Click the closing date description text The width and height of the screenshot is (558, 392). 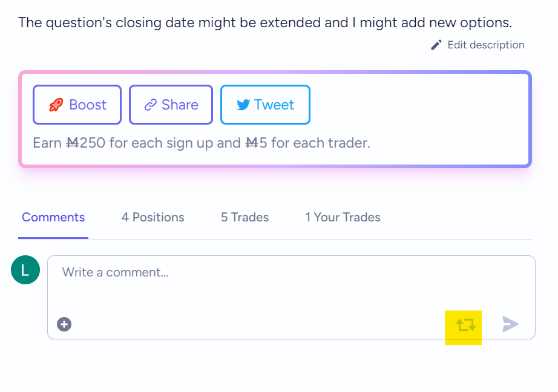[265, 22]
